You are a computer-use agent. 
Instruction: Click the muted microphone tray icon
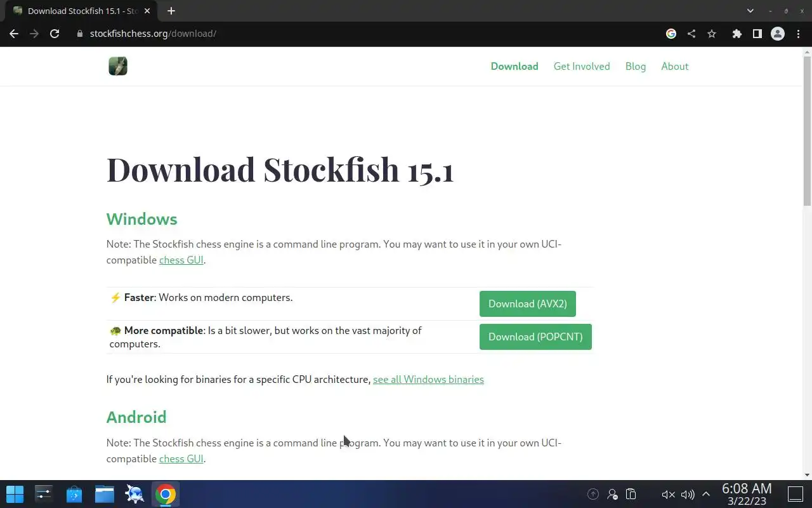coord(668,494)
